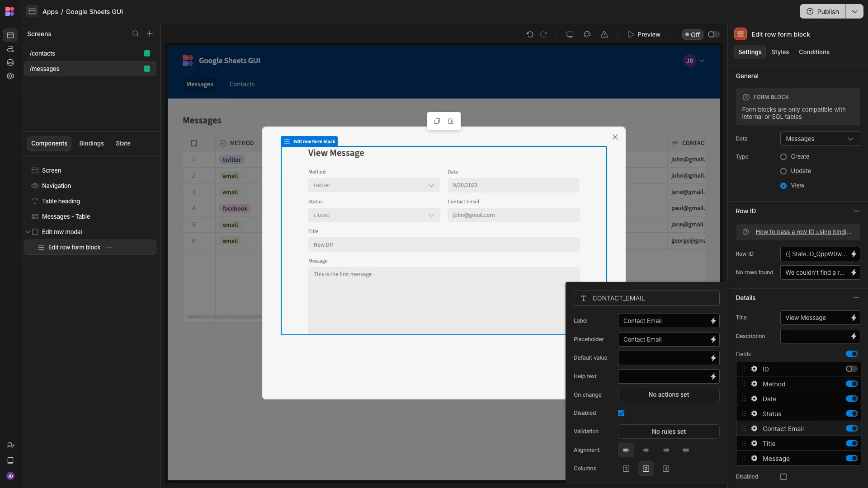The width and height of the screenshot is (868, 488).
Task: Duplicate the selected component
Action: (x=437, y=121)
